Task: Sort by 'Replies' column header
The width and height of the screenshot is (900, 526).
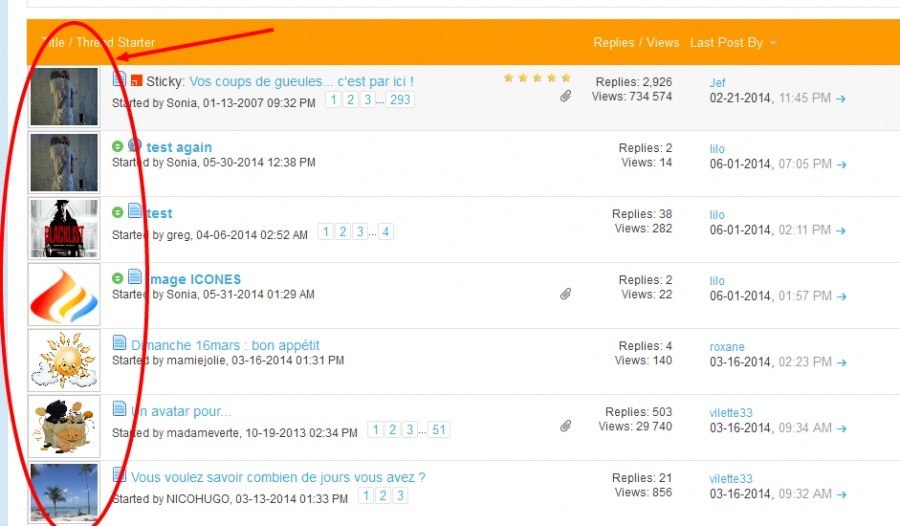Action: click(614, 43)
